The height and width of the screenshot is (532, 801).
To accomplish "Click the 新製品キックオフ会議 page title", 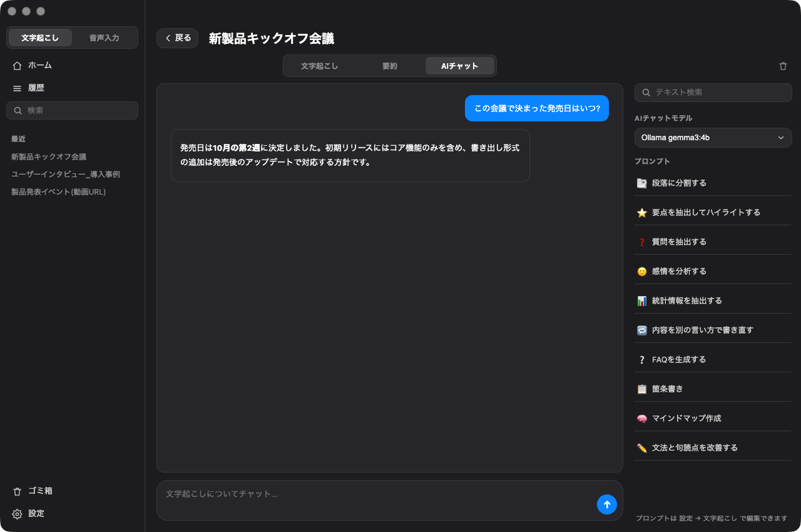I will pyautogui.click(x=272, y=39).
